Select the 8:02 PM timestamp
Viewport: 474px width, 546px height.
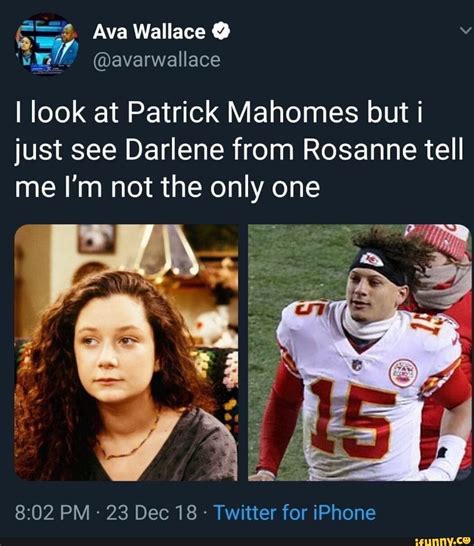[52, 513]
